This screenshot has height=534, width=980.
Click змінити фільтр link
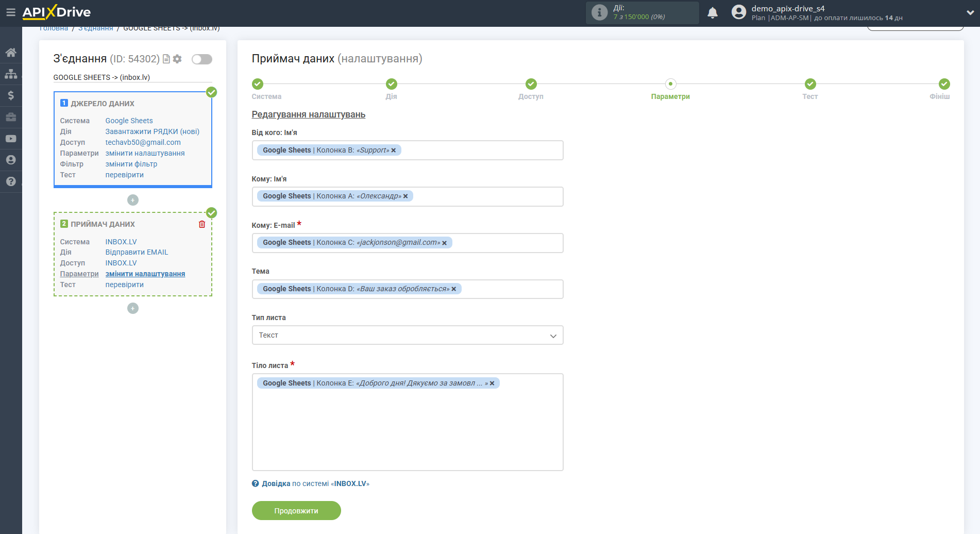tap(131, 164)
